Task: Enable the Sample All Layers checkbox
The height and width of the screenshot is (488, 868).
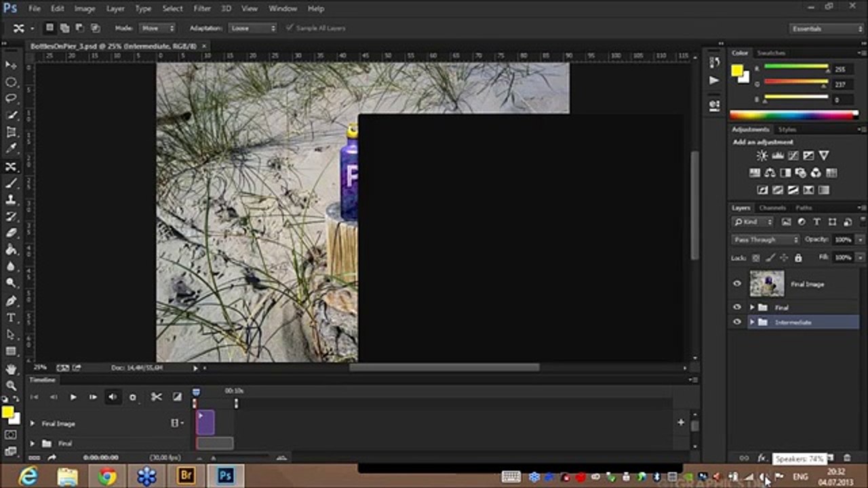Action: click(290, 28)
